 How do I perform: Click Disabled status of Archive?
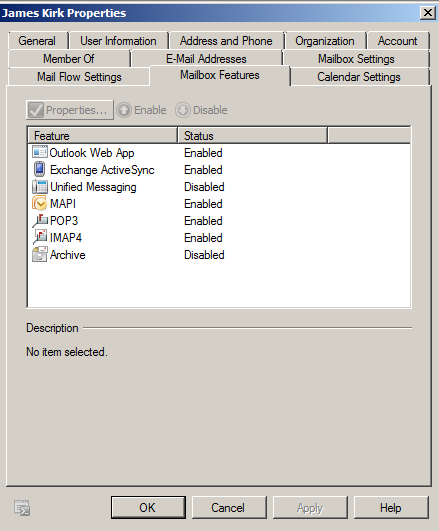[x=204, y=255]
